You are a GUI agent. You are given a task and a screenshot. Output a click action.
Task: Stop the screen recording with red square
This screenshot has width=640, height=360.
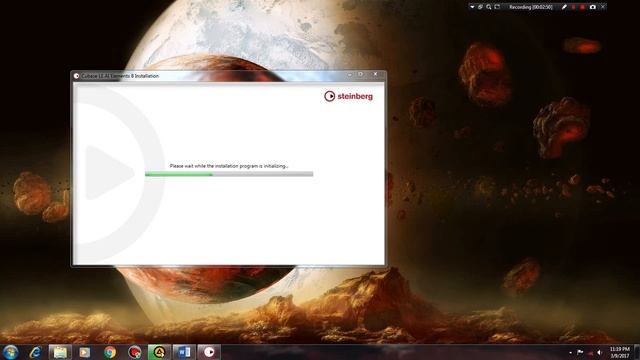tap(582, 7)
